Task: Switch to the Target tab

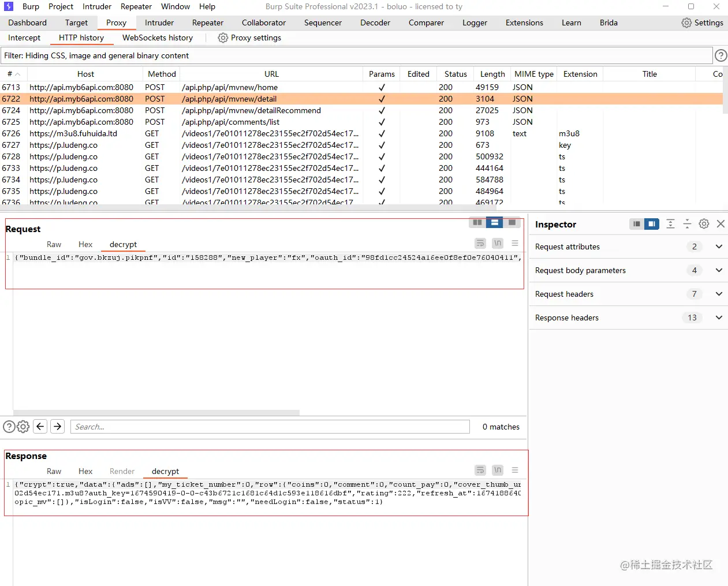Action: 76,23
